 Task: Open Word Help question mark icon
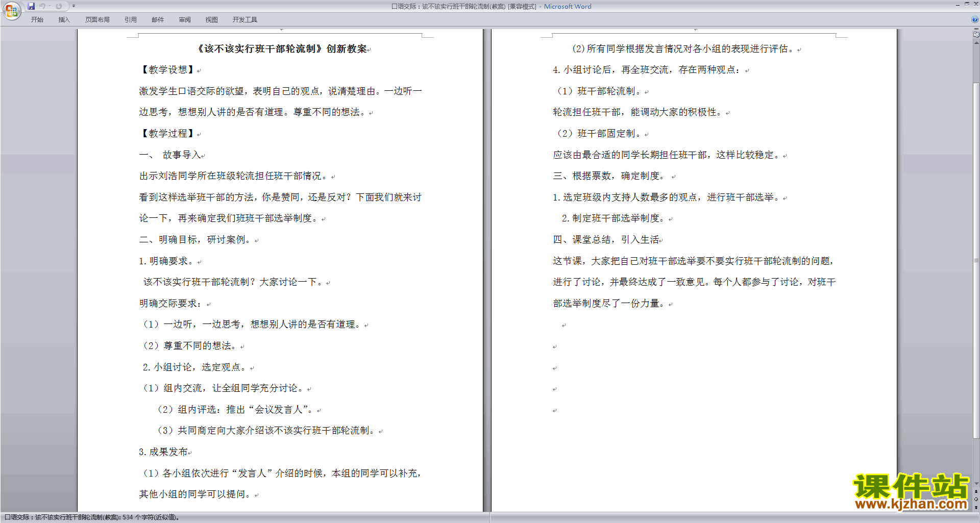point(975,19)
